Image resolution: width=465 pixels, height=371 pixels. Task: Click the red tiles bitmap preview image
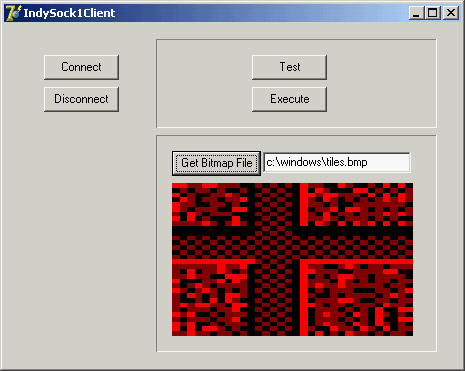(x=292, y=259)
